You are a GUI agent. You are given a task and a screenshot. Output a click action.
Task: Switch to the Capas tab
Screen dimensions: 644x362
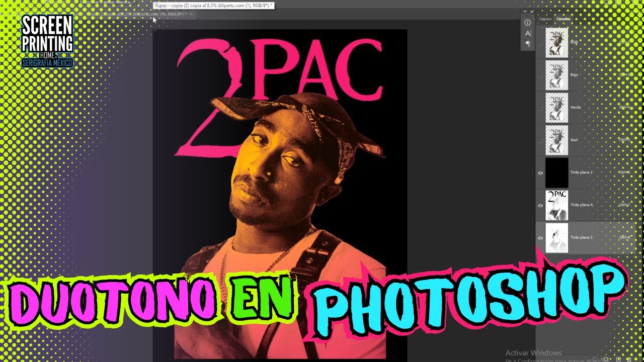(x=545, y=19)
